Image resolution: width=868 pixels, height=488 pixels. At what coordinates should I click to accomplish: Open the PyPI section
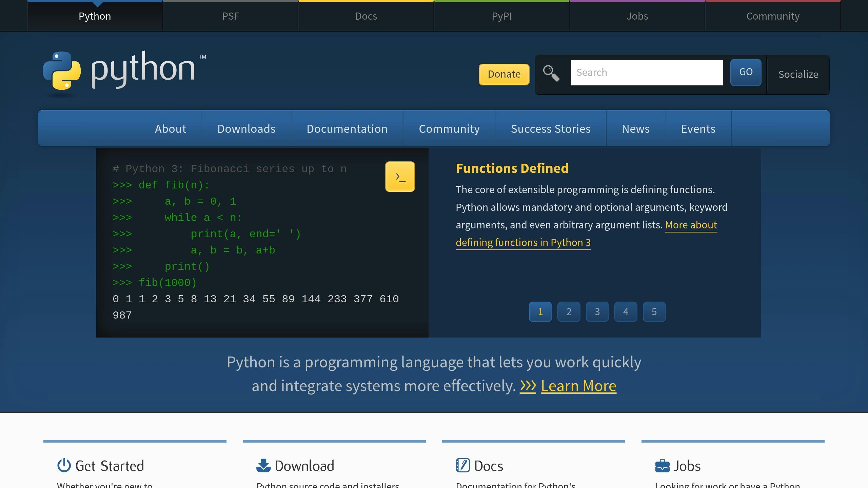pyautogui.click(x=501, y=16)
